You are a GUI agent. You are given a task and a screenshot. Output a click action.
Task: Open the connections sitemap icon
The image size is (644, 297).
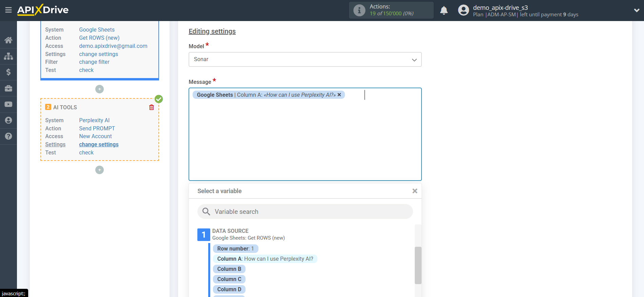(x=8, y=56)
